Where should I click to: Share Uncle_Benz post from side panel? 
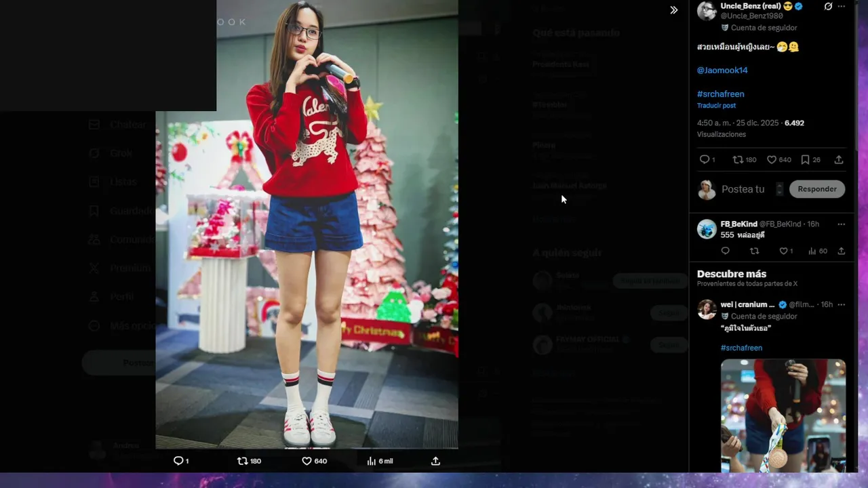point(839,160)
